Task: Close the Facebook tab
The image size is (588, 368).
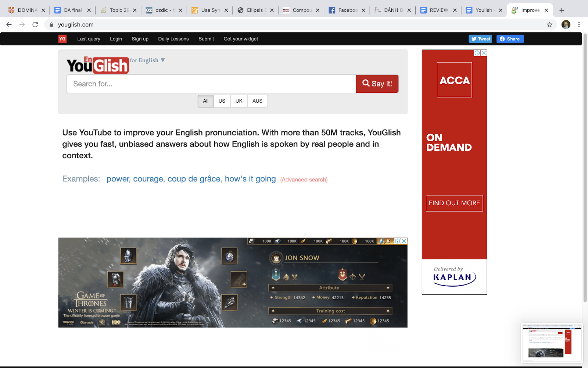Action: tap(363, 10)
